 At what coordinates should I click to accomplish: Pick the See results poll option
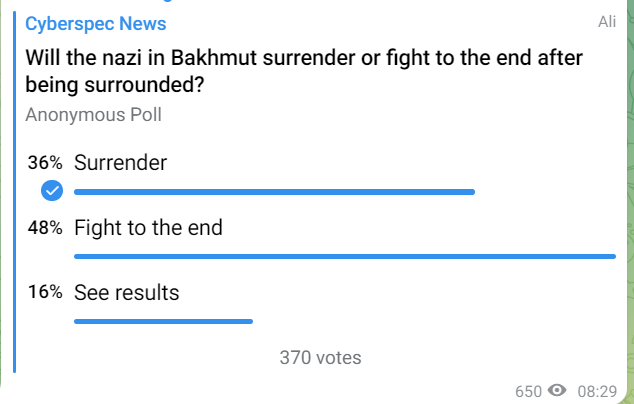126,293
